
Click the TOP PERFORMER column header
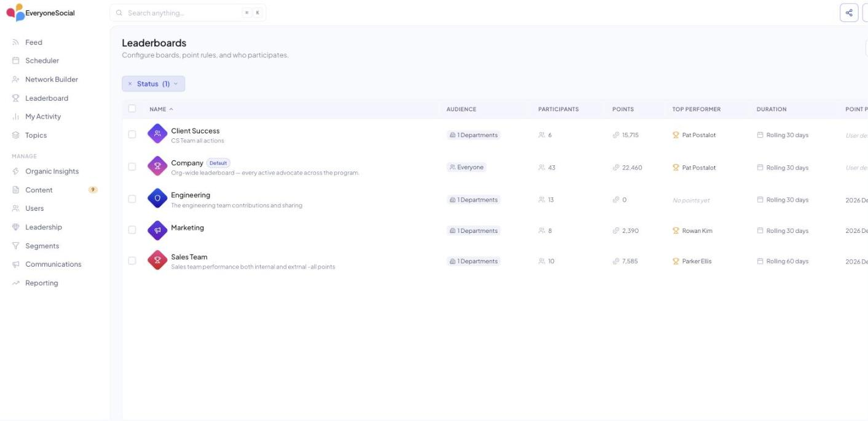[x=696, y=109]
